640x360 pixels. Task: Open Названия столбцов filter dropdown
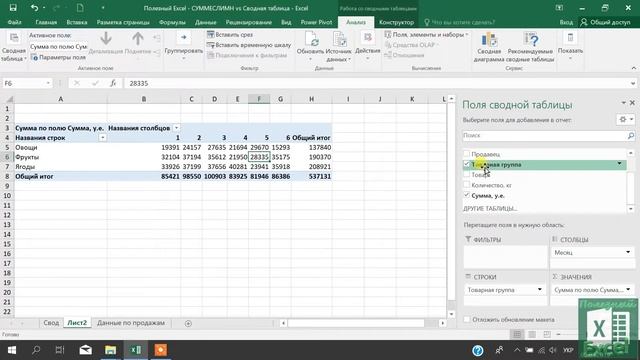pyautogui.click(x=176, y=128)
